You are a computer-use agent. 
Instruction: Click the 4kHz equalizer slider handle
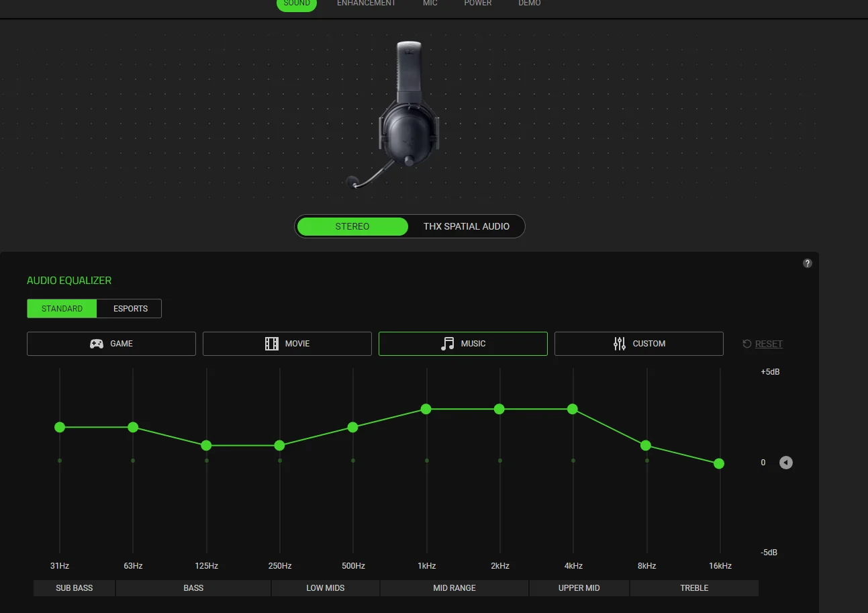point(573,409)
